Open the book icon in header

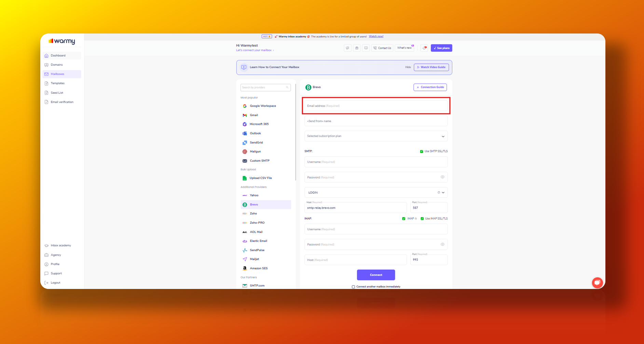pos(366,48)
